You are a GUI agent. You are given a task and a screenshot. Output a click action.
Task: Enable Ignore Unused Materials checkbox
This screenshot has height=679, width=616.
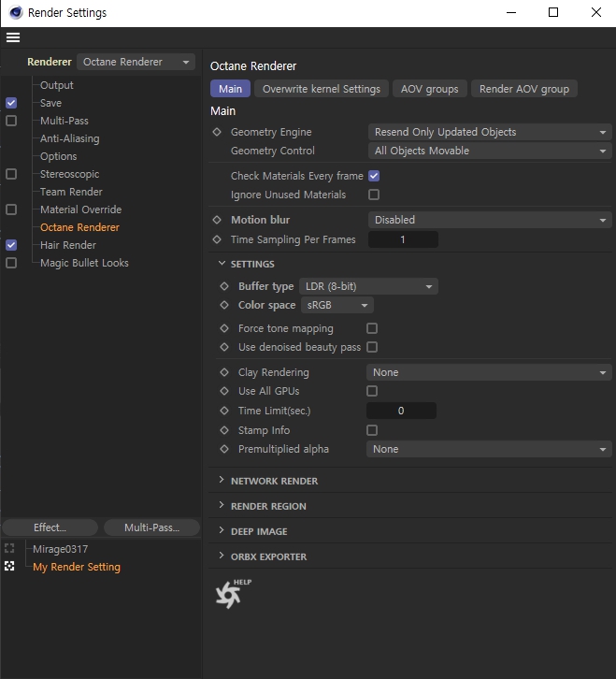374,195
